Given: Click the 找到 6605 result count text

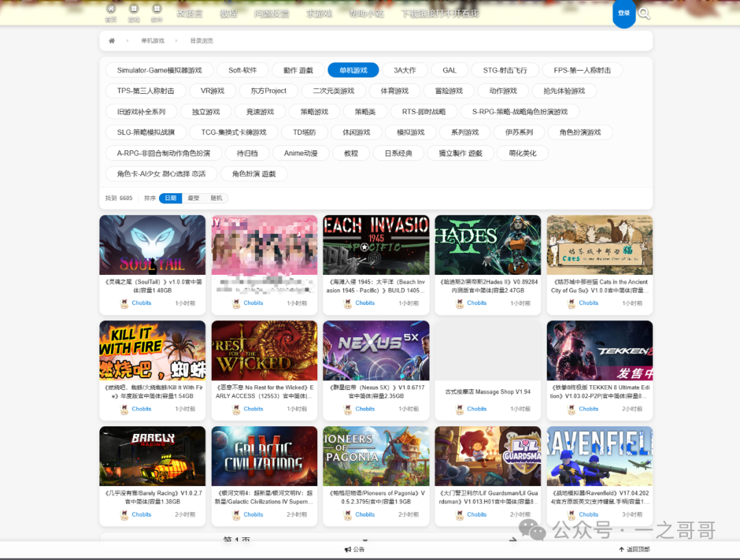Looking at the screenshot, I should click(x=119, y=198).
